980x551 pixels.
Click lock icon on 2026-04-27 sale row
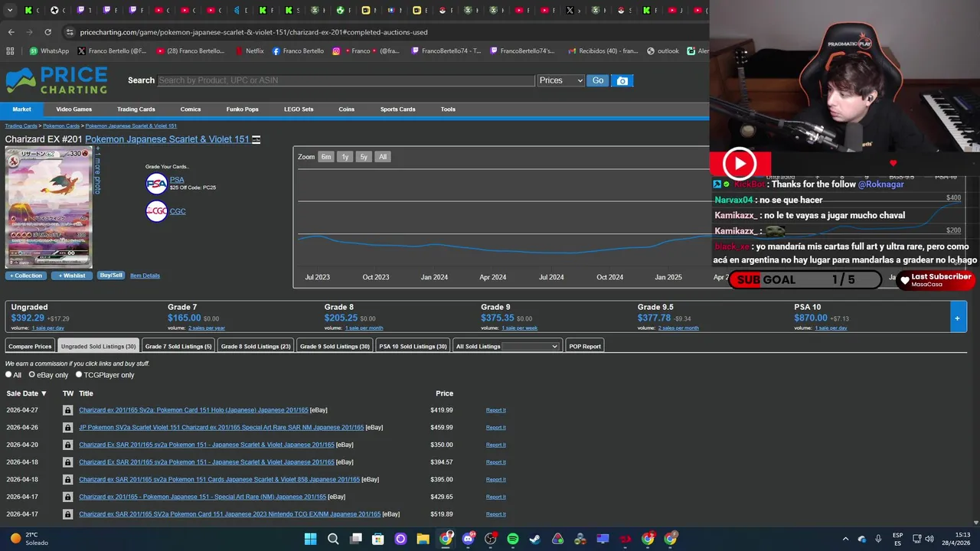click(x=67, y=410)
